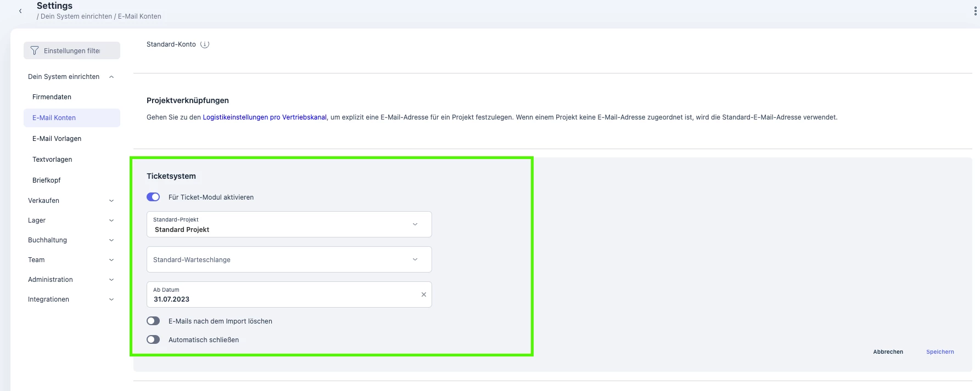Clear the Ab Datum date value
The image size is (980, 391).
pyautogui.click(x=424, y=294)
